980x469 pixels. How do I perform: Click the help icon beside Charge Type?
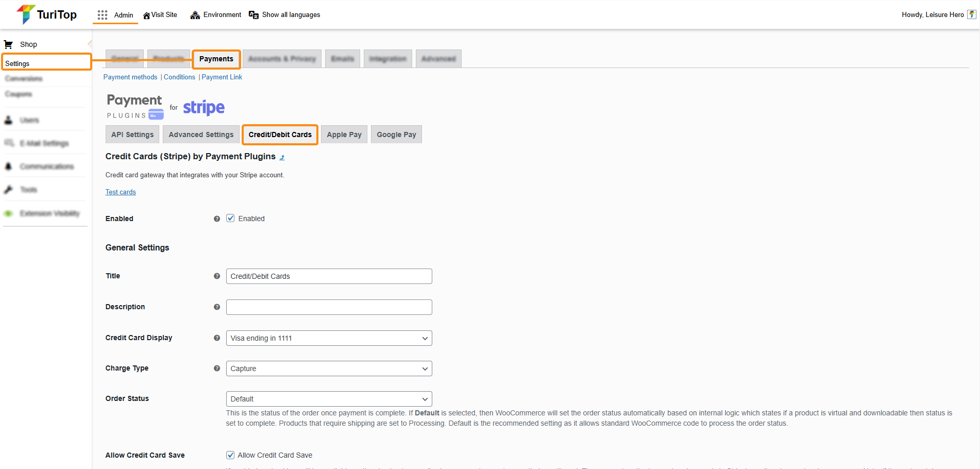coord(217,368)
